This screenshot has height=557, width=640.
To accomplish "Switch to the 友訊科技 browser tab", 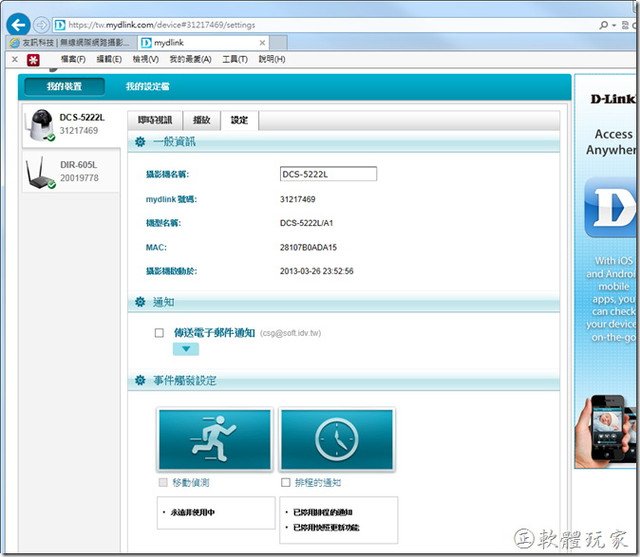I will click(x=72, y=42).
